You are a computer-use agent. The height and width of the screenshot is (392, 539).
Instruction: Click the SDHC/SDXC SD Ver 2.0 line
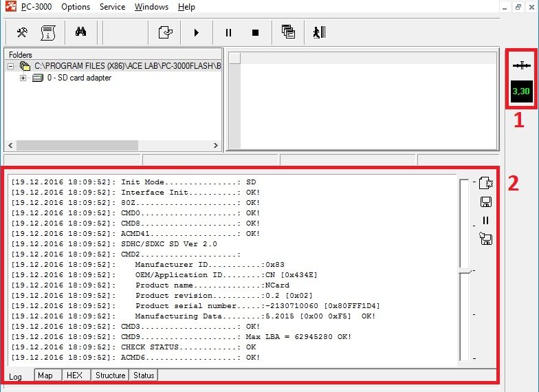coord(114,243)
